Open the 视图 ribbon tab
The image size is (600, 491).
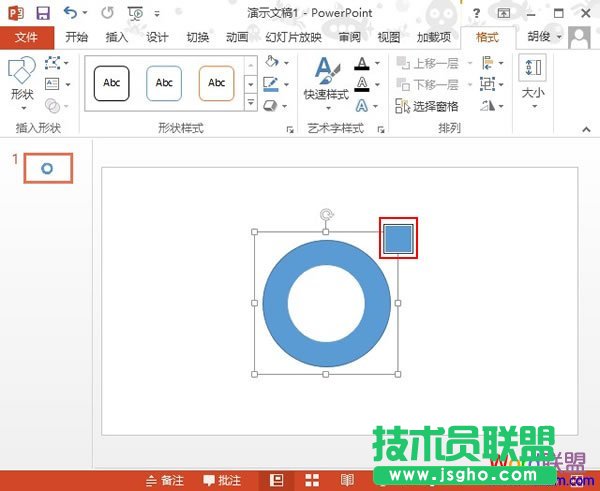coord(389,37)
